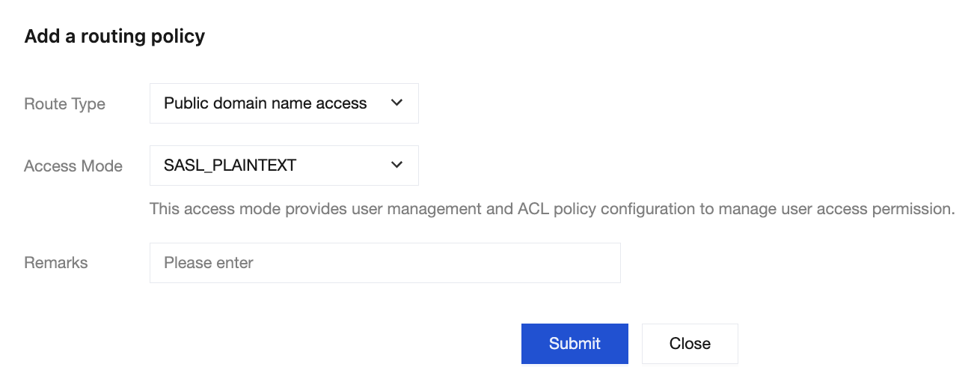This screenshot has height=376, width=980.
Task: Click the Route Type chevron arrow
Action: pos(397,103)
